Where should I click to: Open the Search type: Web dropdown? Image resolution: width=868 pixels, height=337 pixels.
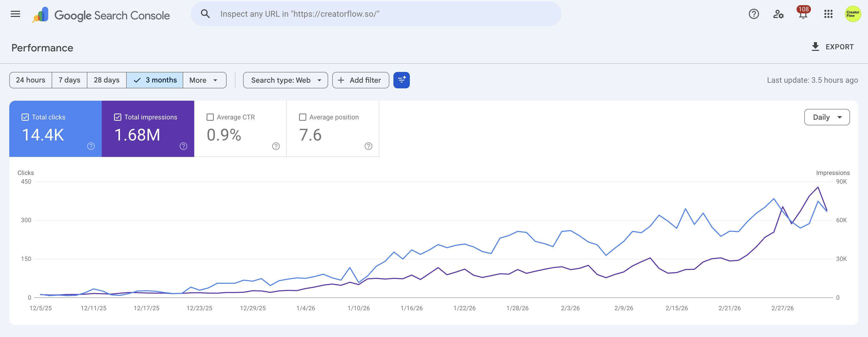[x=285, y=80]
